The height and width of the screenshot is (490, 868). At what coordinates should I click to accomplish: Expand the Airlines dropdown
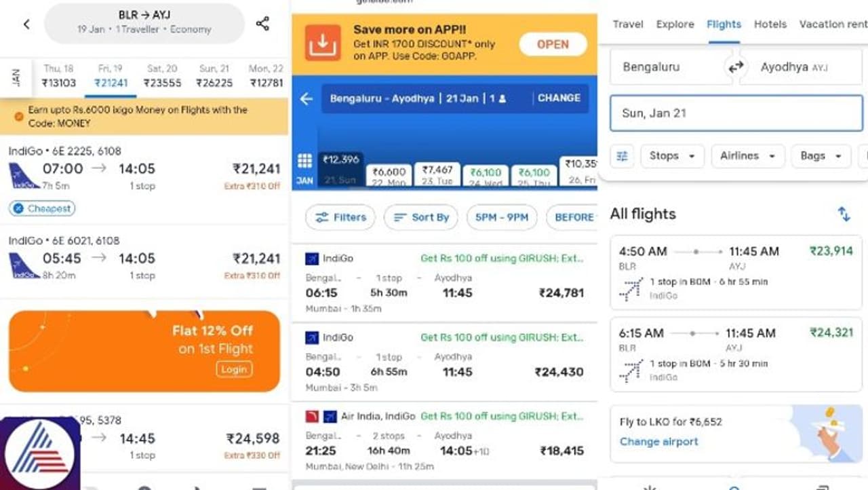click(x=747, y=156)
